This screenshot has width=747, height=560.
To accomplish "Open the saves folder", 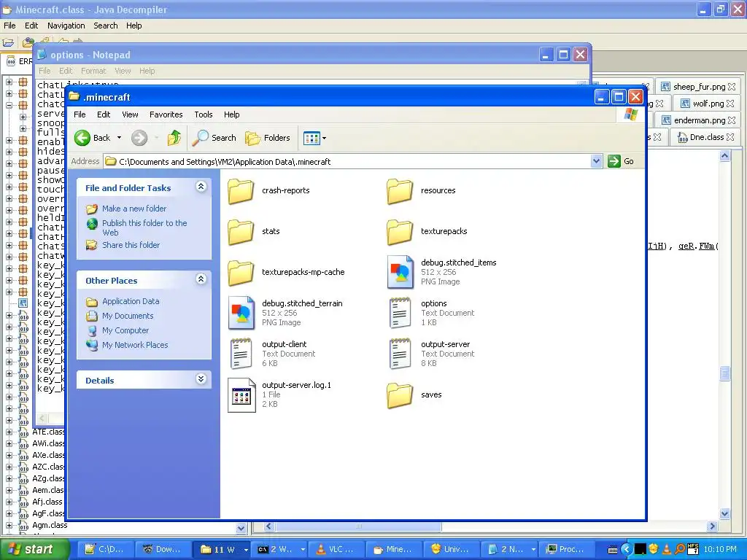I will (415, 394).
